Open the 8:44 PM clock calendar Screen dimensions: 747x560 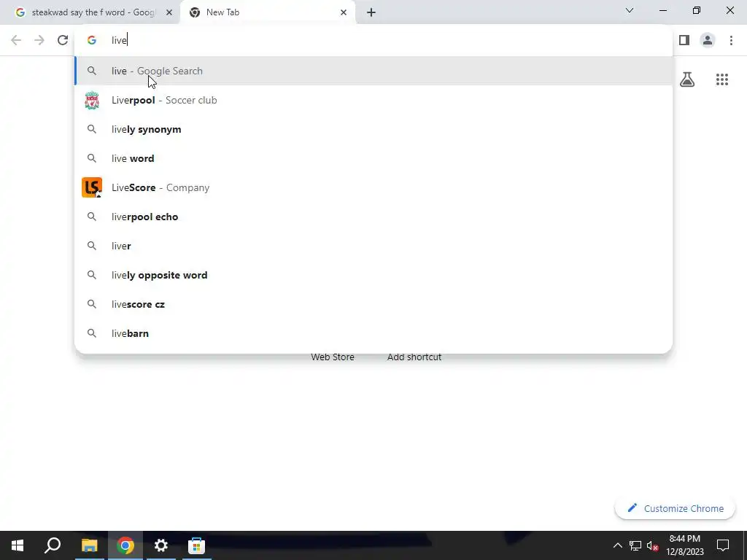[684, 545]
